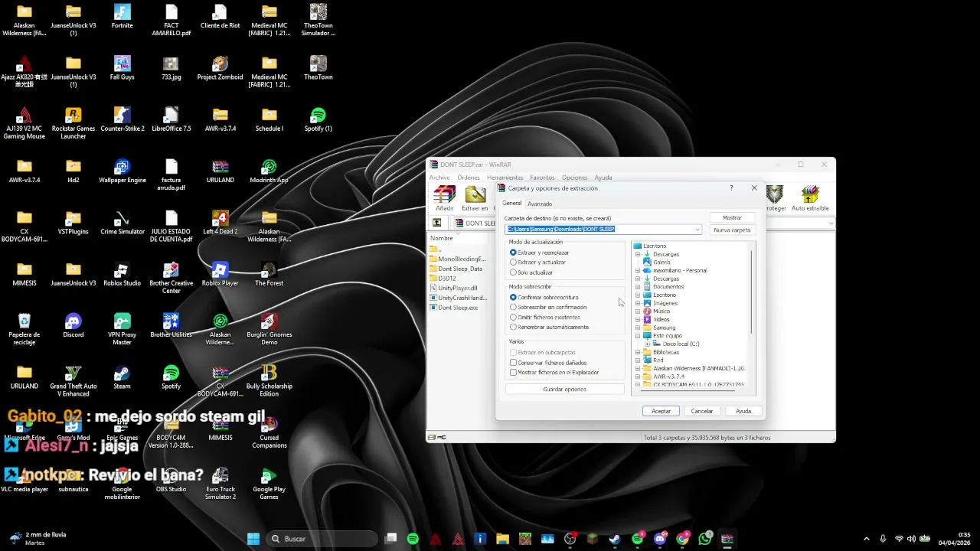Open WhatsApp from the taskbar
The height and width of the screenshot is (551, 980).
[x=705, y=539]
